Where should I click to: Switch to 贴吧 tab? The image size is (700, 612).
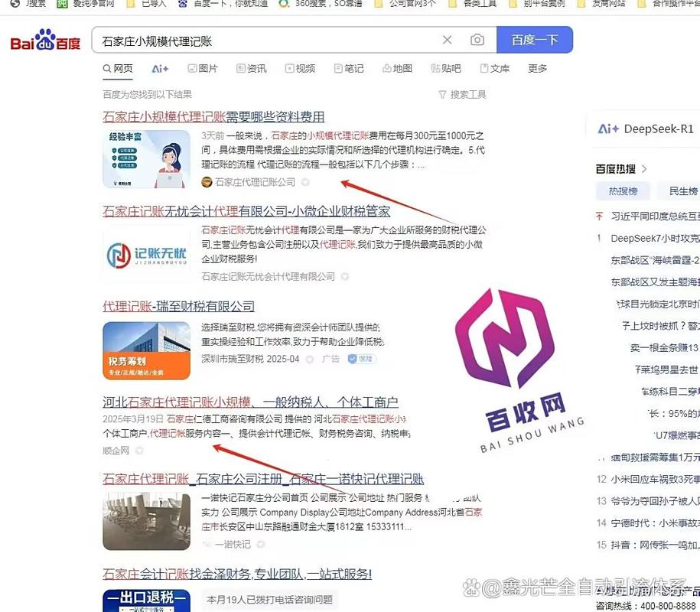click(x=445, y=69)
